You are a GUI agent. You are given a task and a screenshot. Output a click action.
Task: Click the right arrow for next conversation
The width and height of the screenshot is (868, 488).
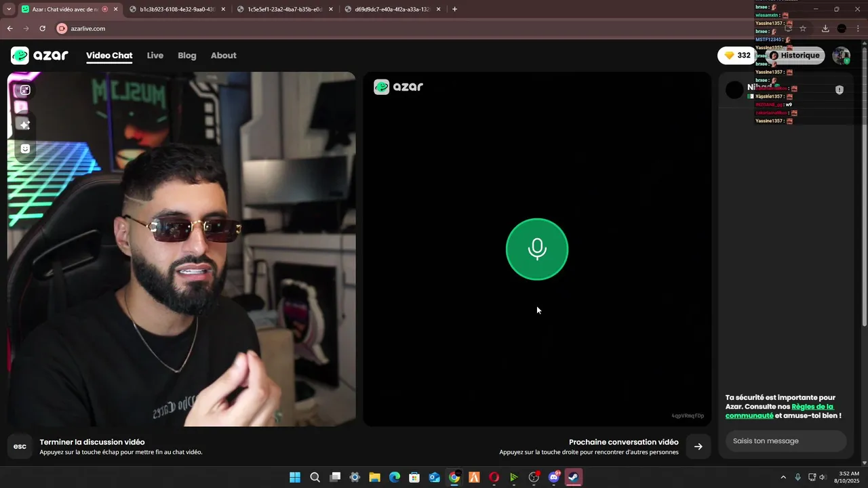(x=698, y=446)
